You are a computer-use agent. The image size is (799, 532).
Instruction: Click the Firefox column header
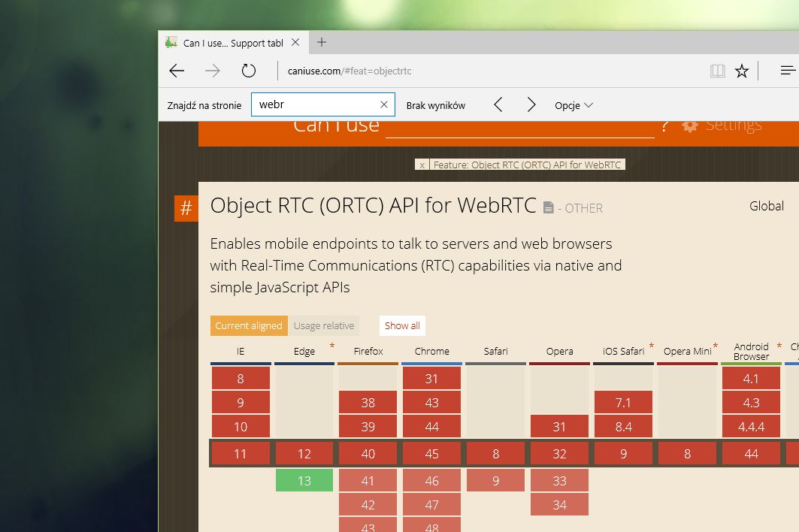coord(368,351)
